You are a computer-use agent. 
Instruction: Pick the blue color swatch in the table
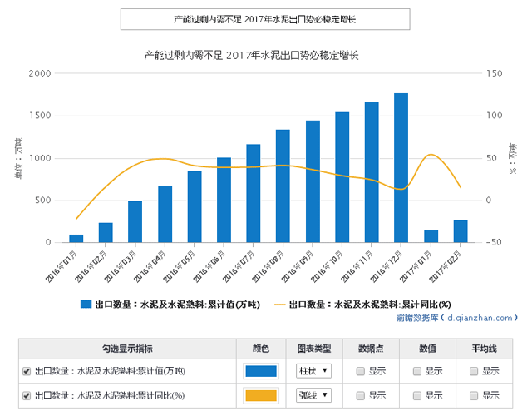click(x=260, y=371)
